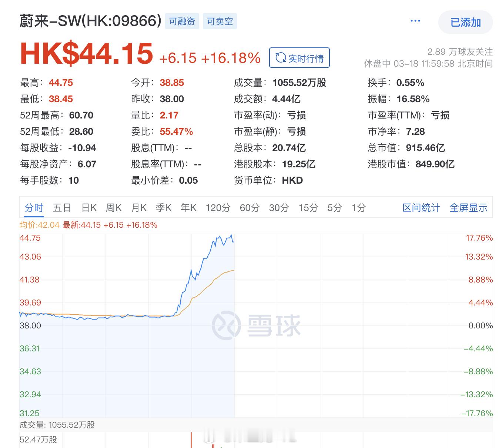Click the opening price 38.85
The width and height of the screenshot is (499, 448).
[x=172, y=83]
